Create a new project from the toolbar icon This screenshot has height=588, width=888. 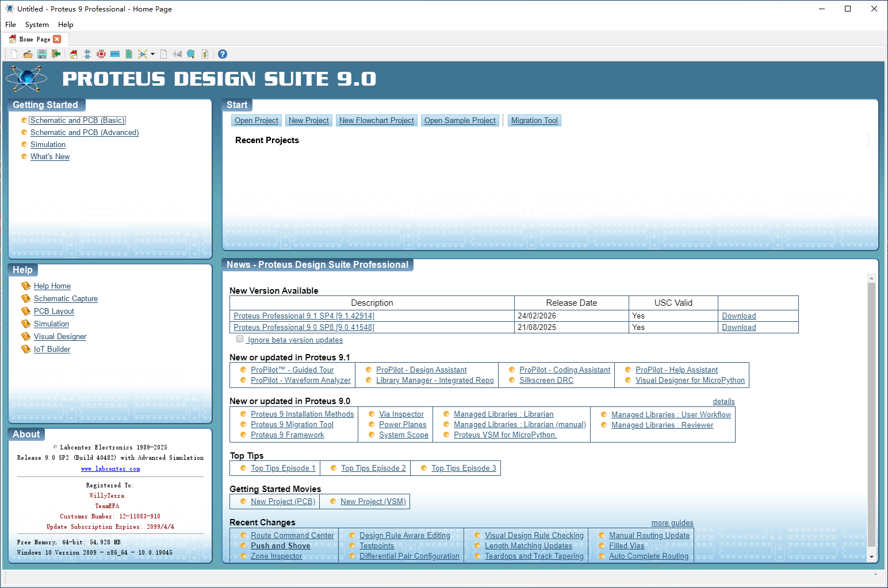[x=14, y=54]
